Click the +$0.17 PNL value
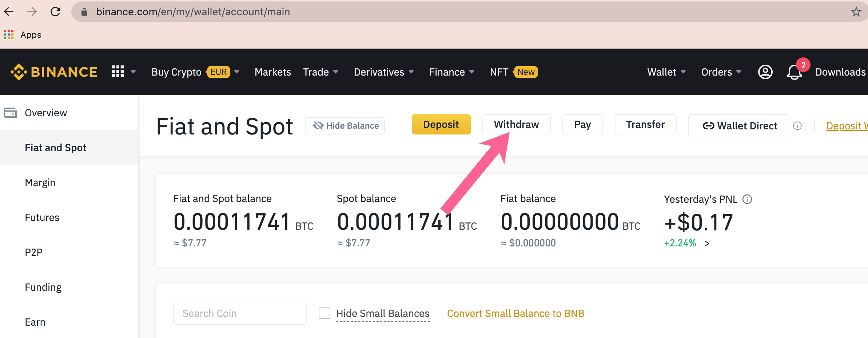Image resolution: width=868 pixels, height=338 pixels. coord(698,222)
